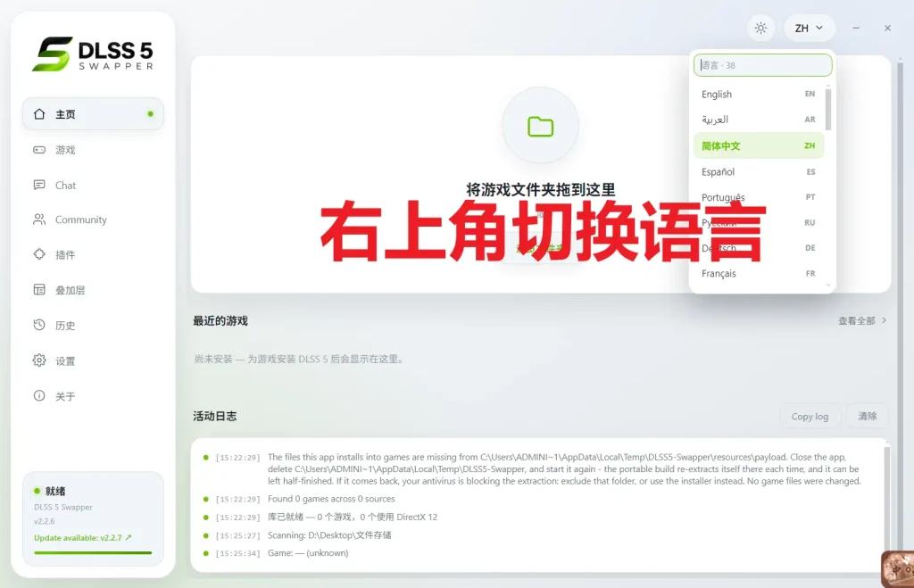Select English in language list
The height and width of the screenshot is (588, 914).
click(759, 94)
